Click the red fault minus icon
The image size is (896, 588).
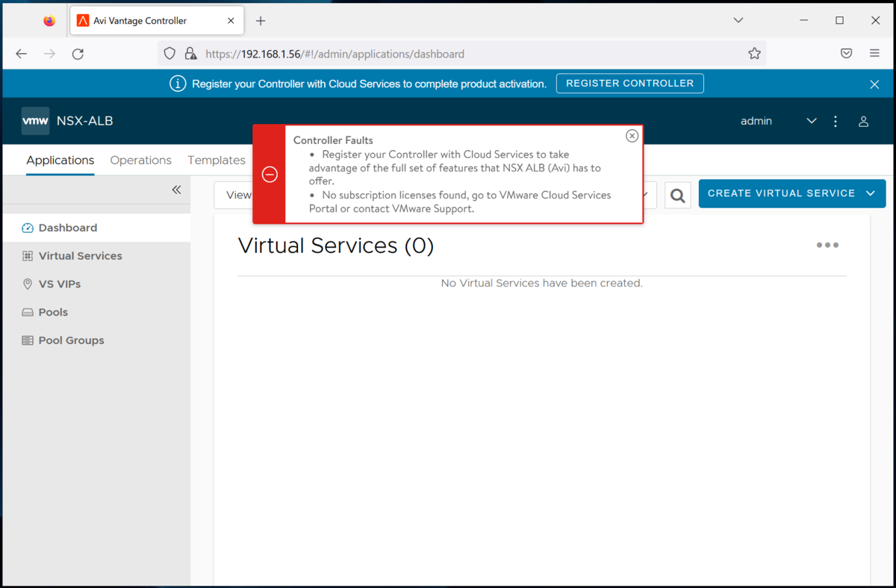click(270, 175)
